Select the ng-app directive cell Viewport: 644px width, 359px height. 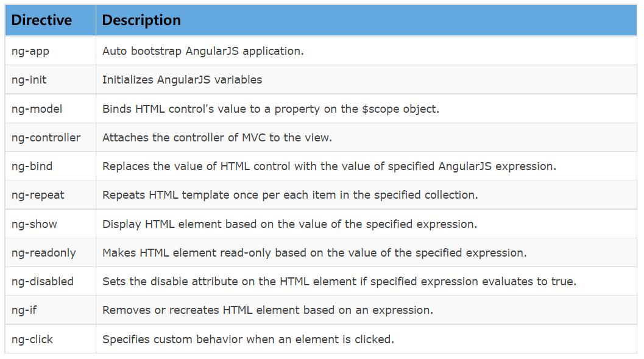point(51,51)
